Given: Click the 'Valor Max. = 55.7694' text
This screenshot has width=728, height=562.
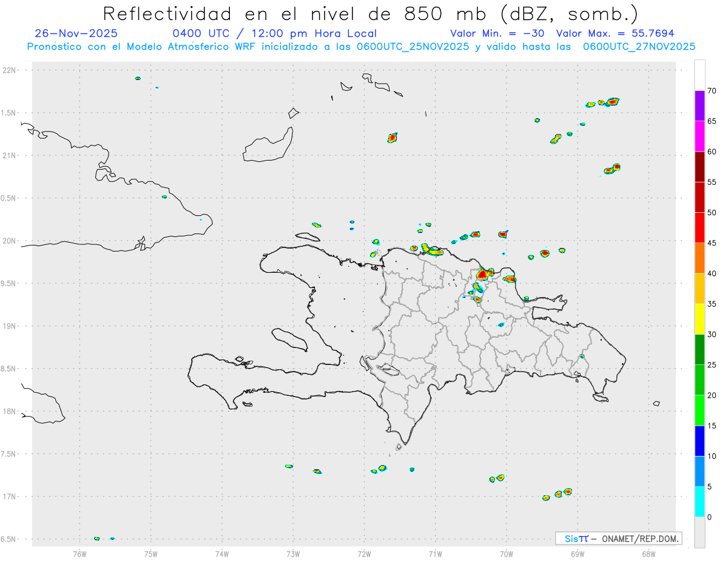Looking at the screenshot, I should (x=615, y=34).
